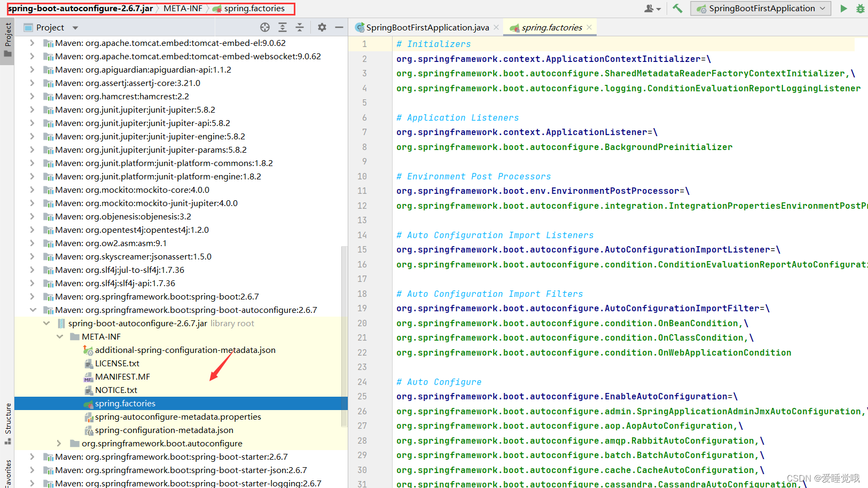Hide Project panel with the minus icon
This screenshot has height=488, width=868.
tap(339, 27)
